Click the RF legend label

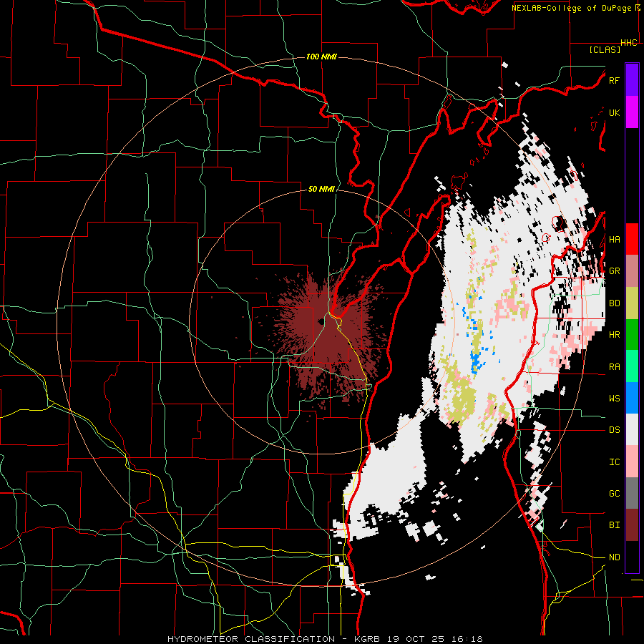pos(614,80)
